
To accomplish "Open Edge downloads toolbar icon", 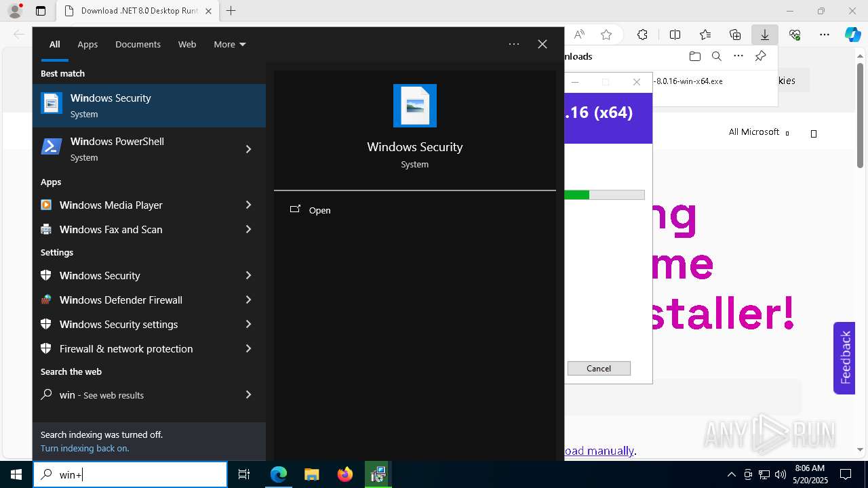I will (x=764, y=35).
